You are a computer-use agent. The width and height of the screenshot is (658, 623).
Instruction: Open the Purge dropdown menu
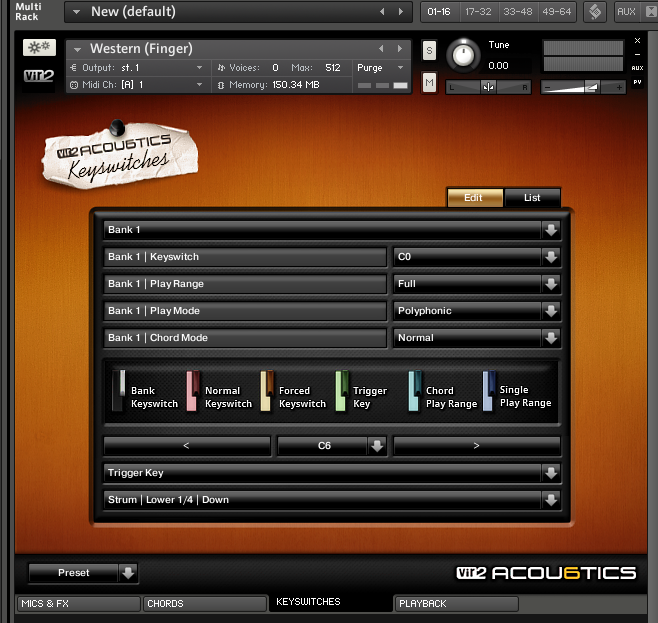click(x=400, y=68)
